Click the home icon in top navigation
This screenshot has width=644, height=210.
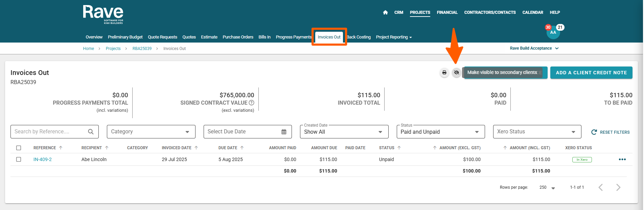(x=385, y=12)
